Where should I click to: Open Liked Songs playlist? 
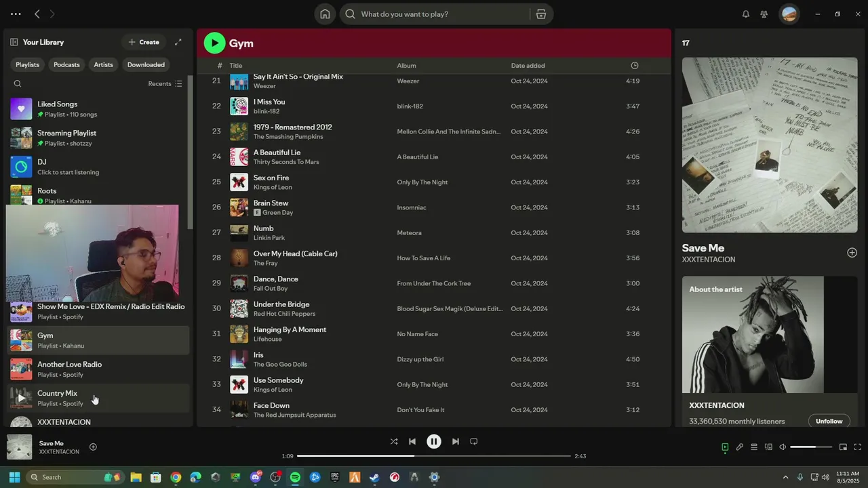[98, 109]
